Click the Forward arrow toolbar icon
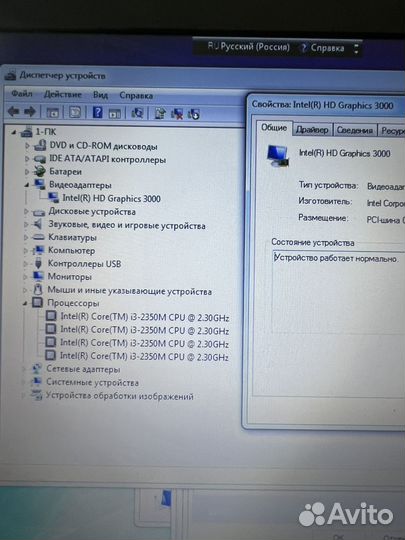The height and width of the screenshot is (540, 405). click(x=30, y=112)
